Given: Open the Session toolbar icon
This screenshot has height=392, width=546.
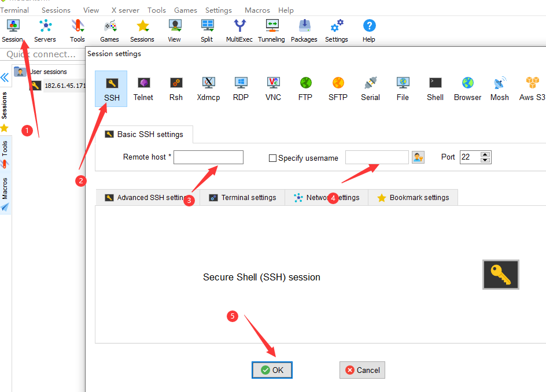Looking at the screenshot, I should tap(13, 31).
